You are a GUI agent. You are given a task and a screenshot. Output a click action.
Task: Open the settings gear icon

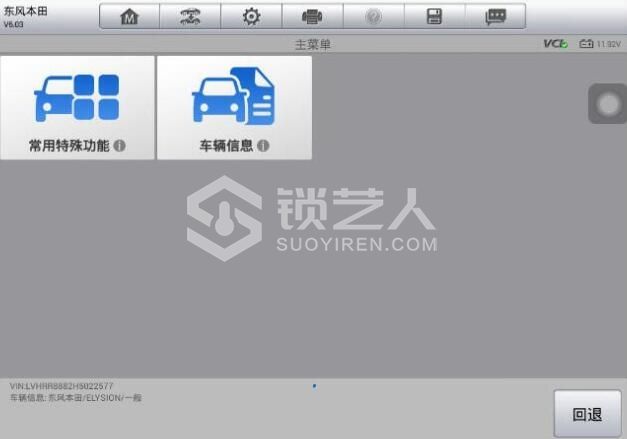click(x=251, y=16)
